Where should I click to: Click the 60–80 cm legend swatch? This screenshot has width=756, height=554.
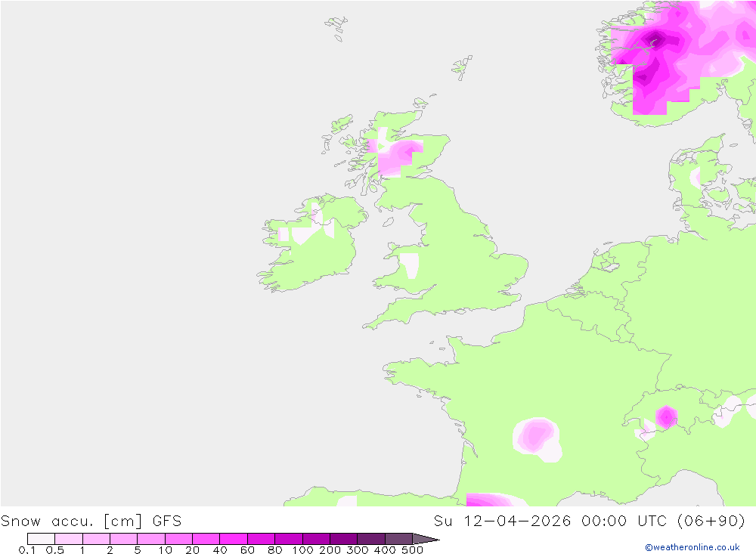[x=262, y=539]
